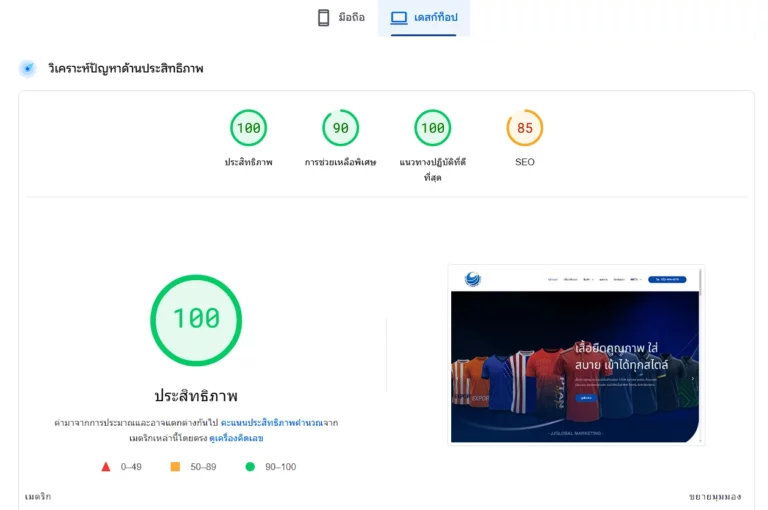Click the เมตริก section label

point(38,497)
